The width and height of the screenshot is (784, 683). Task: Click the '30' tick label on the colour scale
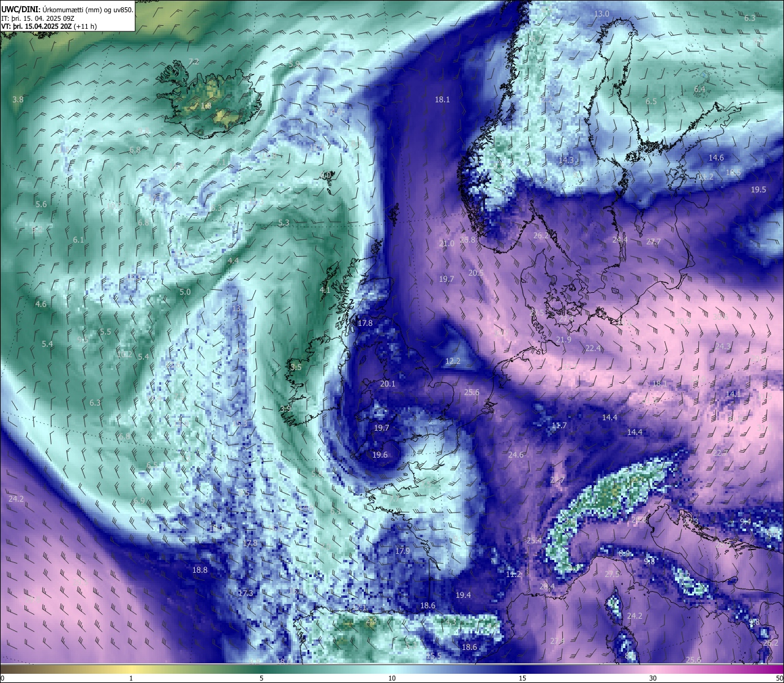coord(653,678)
